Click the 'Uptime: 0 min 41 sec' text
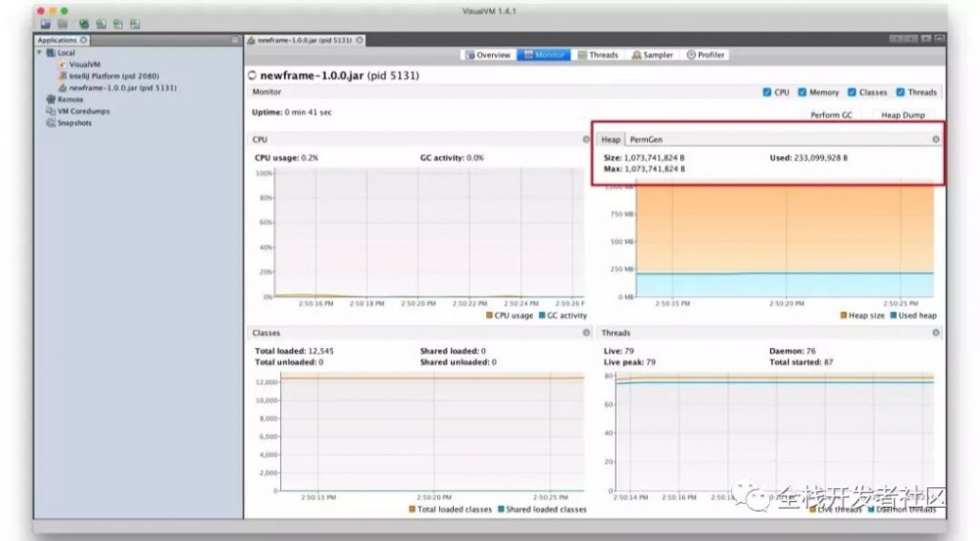 (x=291, y=113)
